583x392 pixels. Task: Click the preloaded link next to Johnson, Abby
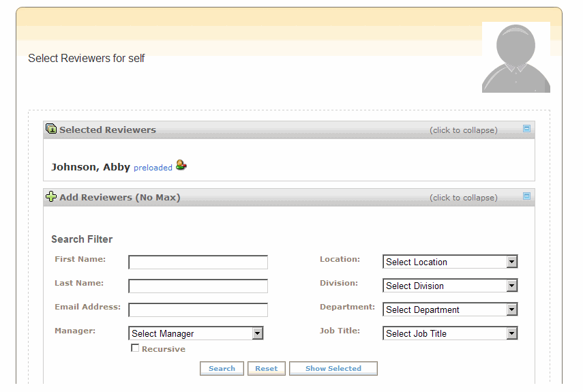(x=153, y=168)
